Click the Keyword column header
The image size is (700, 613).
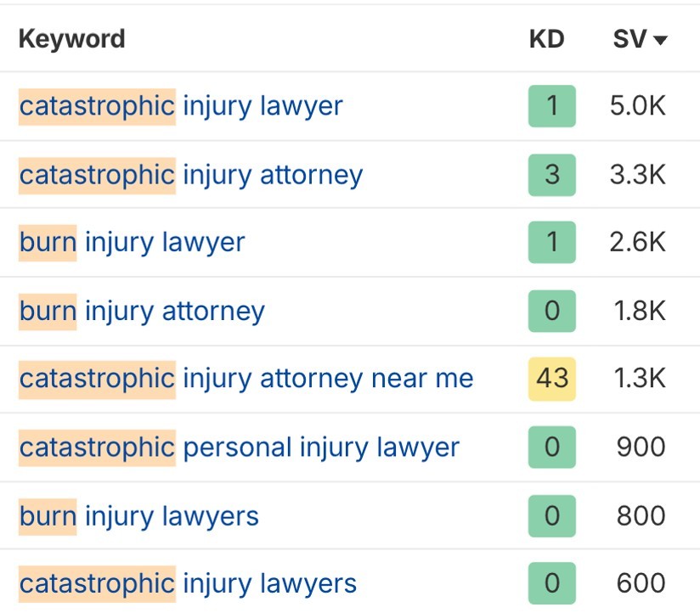pos(71,38)
